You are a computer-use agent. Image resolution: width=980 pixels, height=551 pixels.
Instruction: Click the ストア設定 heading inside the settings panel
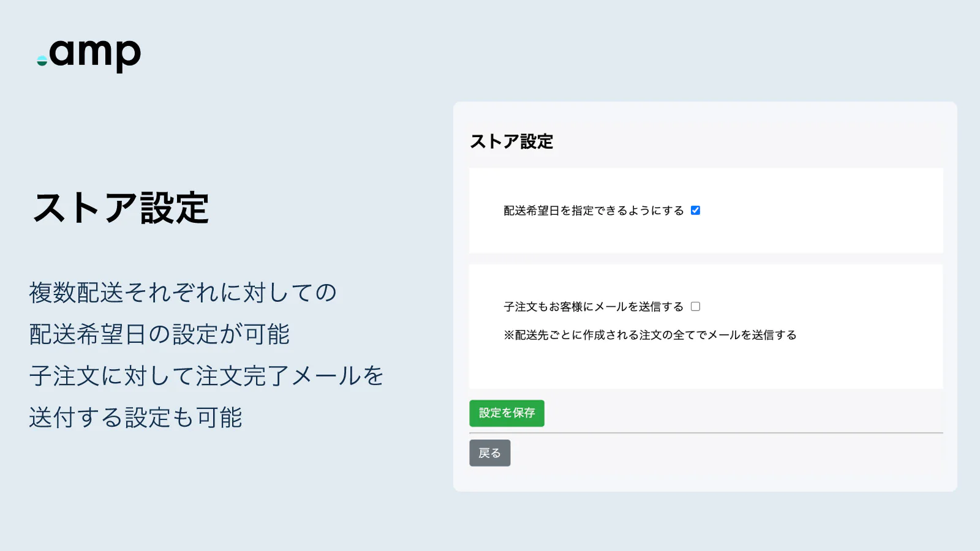click(x=511, y=141)
